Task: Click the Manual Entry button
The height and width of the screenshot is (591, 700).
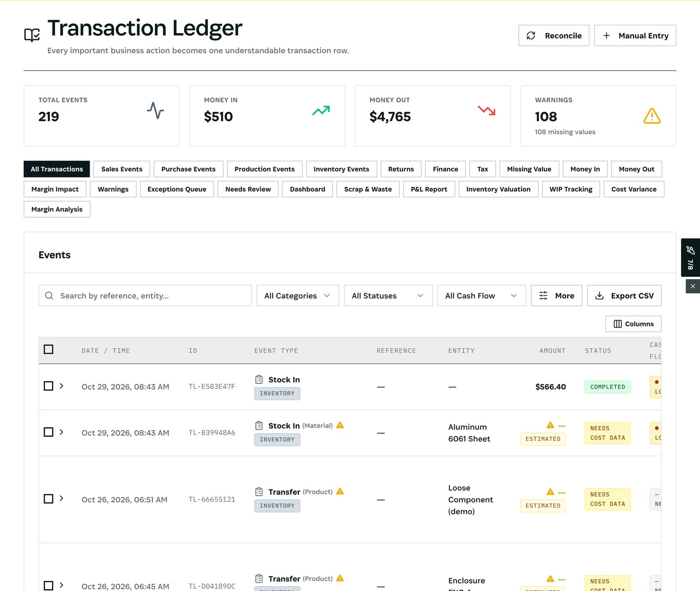Action: coord(635,35)
